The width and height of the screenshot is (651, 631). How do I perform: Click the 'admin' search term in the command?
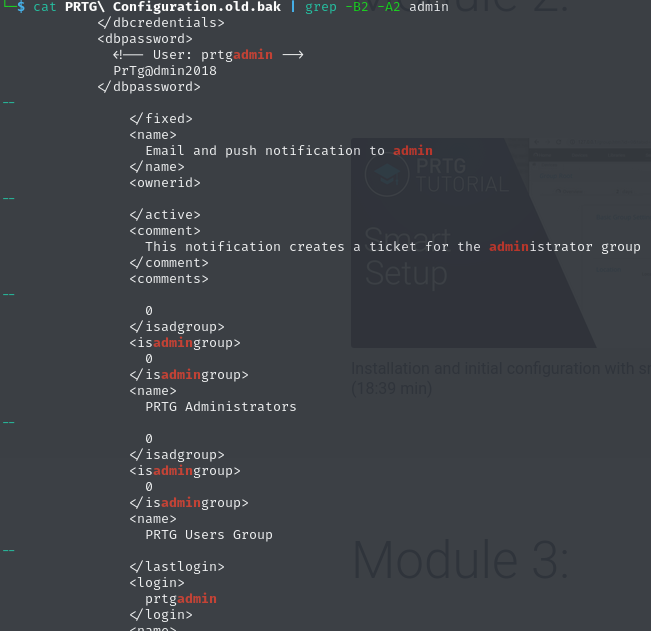(x=429, y=7)
